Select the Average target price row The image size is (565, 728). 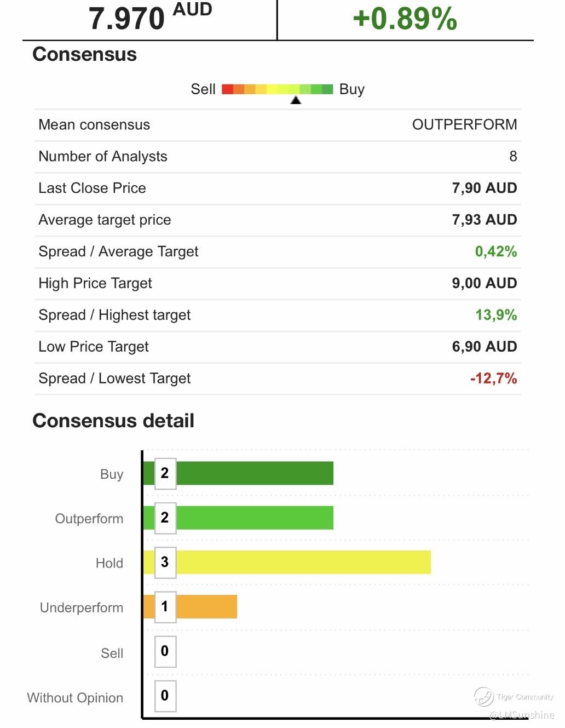278,220
